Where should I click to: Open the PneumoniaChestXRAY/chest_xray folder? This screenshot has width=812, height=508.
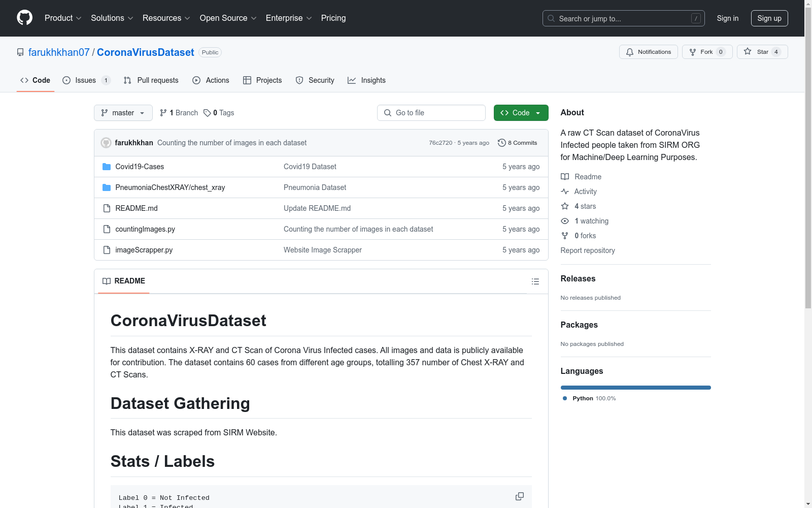coord(170,187)
